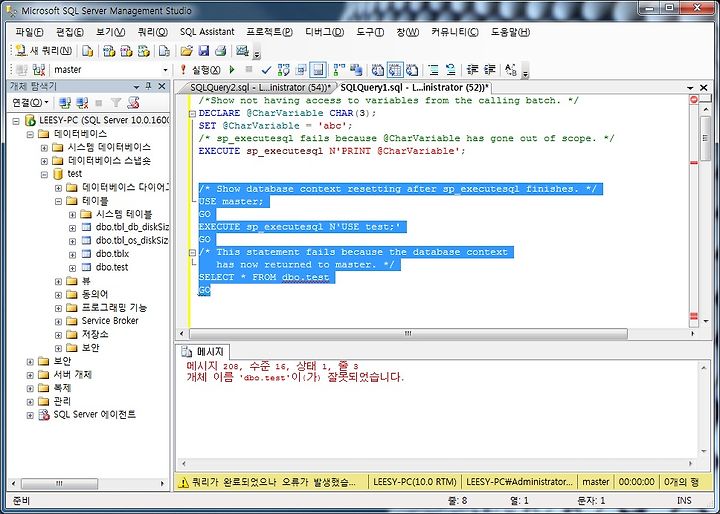Increase indent of the selected code

[x=489, y=70]
